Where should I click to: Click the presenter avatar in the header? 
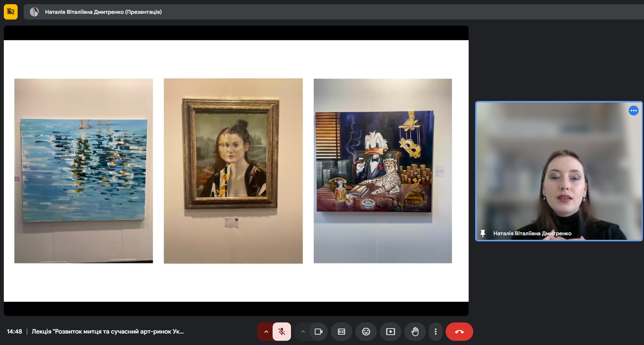pos(34,12)
